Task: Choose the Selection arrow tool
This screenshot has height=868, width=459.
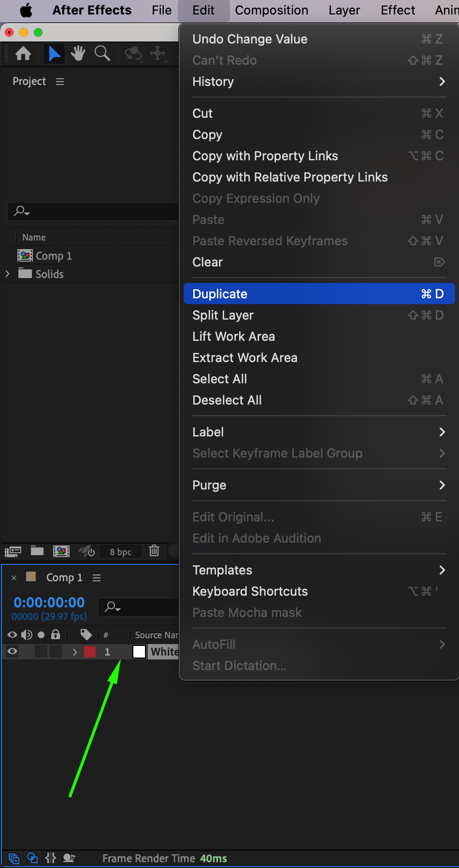Action: click(x=55, y=53)
